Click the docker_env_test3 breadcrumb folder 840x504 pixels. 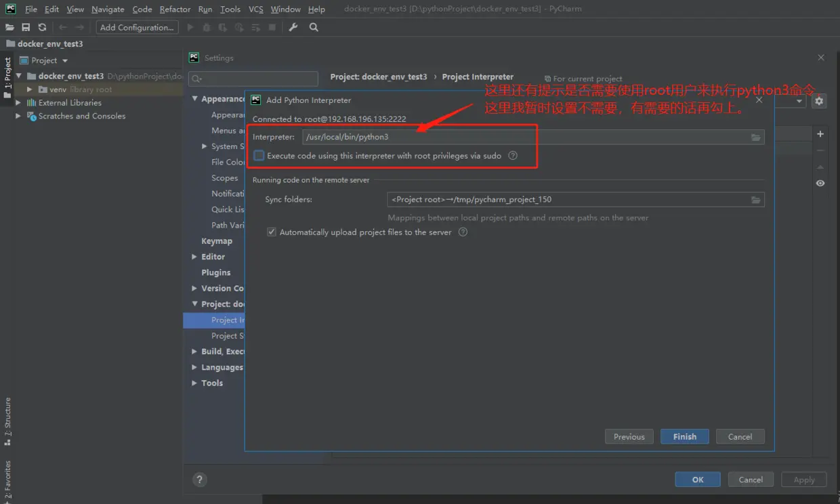[x=44, y=43]
